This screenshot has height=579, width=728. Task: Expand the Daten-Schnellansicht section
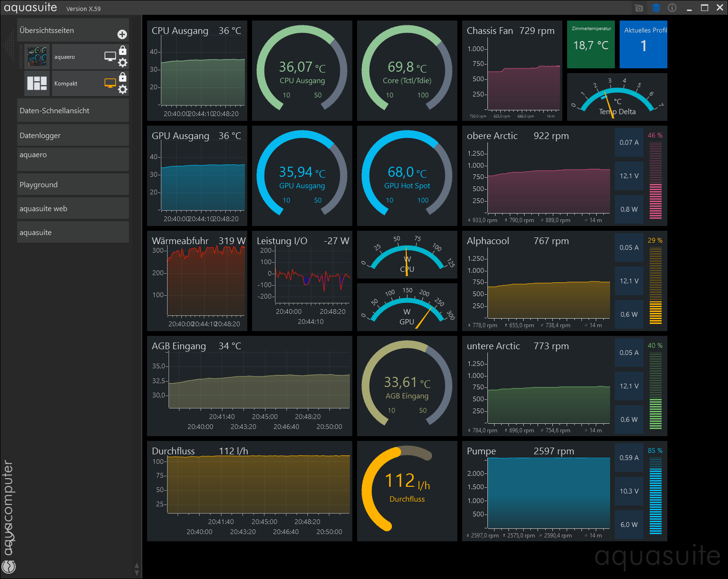[73, 110]
